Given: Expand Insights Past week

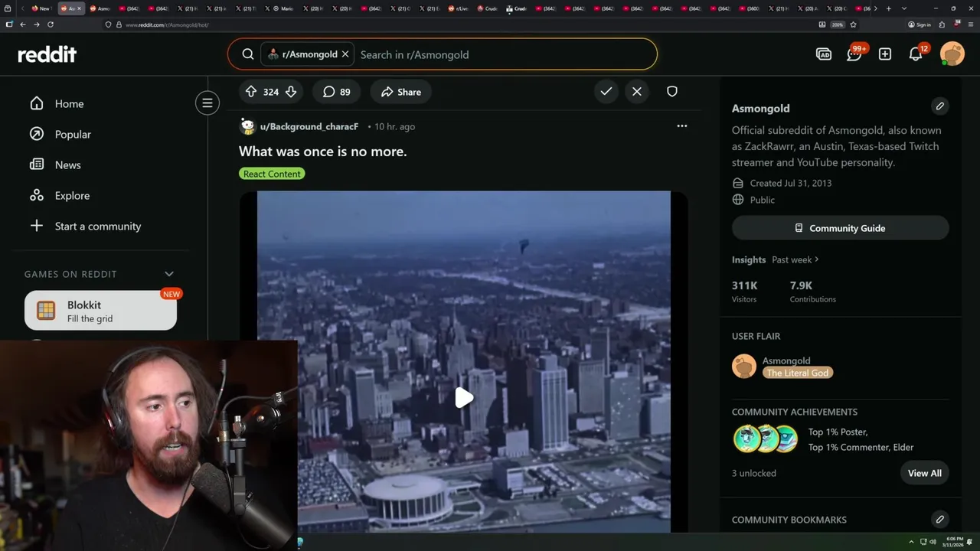Looking at the screenshot, I should (x=795, y=259).
